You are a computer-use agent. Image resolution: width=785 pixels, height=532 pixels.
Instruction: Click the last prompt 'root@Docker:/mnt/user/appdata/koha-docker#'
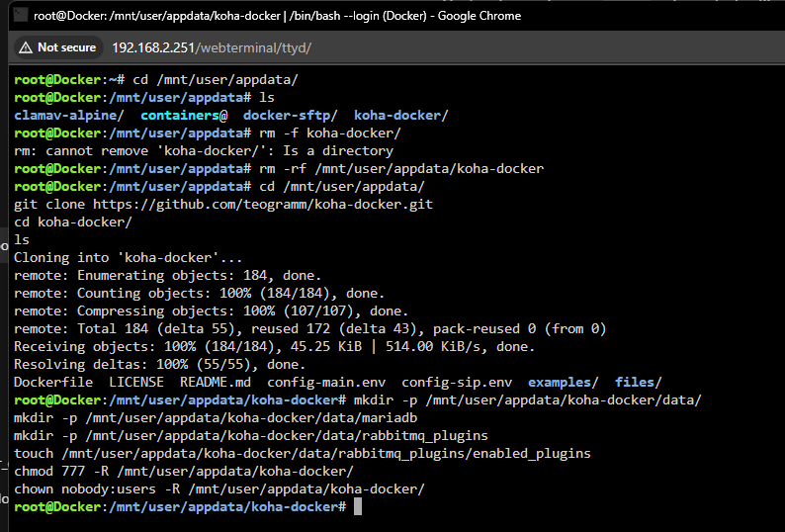(x=180, y=507)
